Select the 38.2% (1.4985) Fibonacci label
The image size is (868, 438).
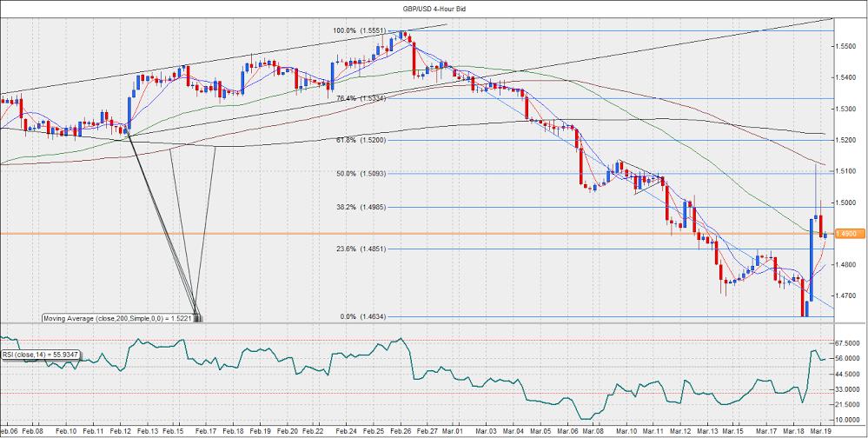pos(361,207)
